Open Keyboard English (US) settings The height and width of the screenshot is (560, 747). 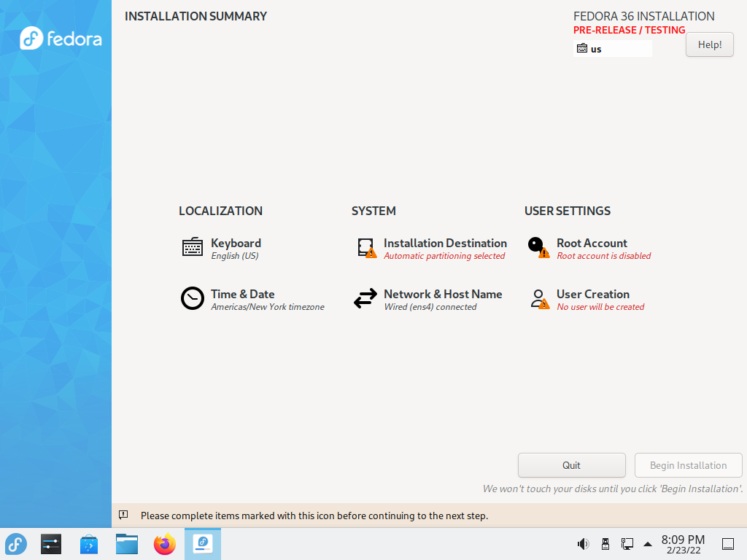[x=222, y=249]
